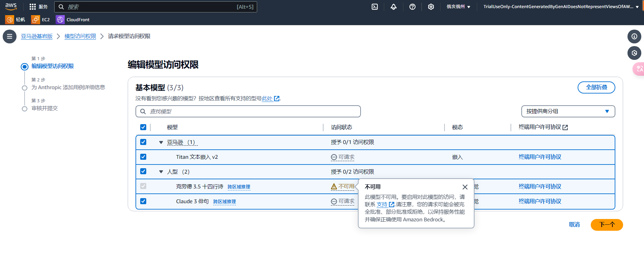Open the 轻帆 Lightsail shortcut icon
The image size is (644, 257).
coord(9,20)
